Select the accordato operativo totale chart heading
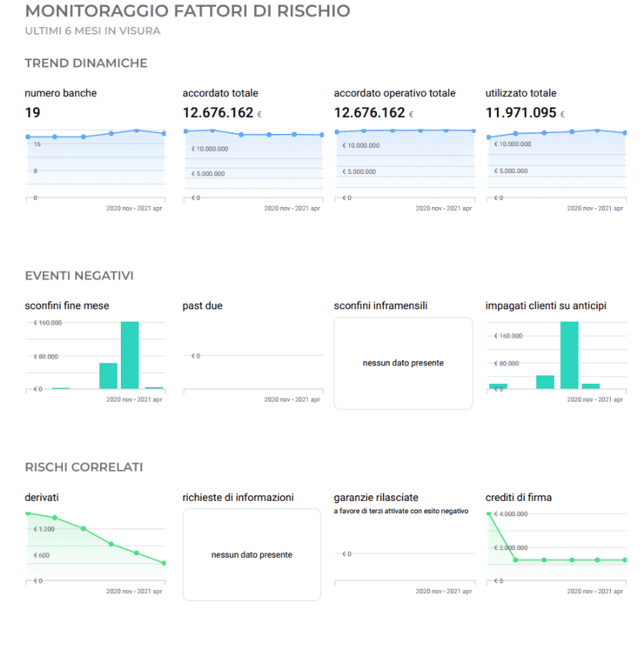The width and height of the screenshot is (644, 667). point(394,93)
